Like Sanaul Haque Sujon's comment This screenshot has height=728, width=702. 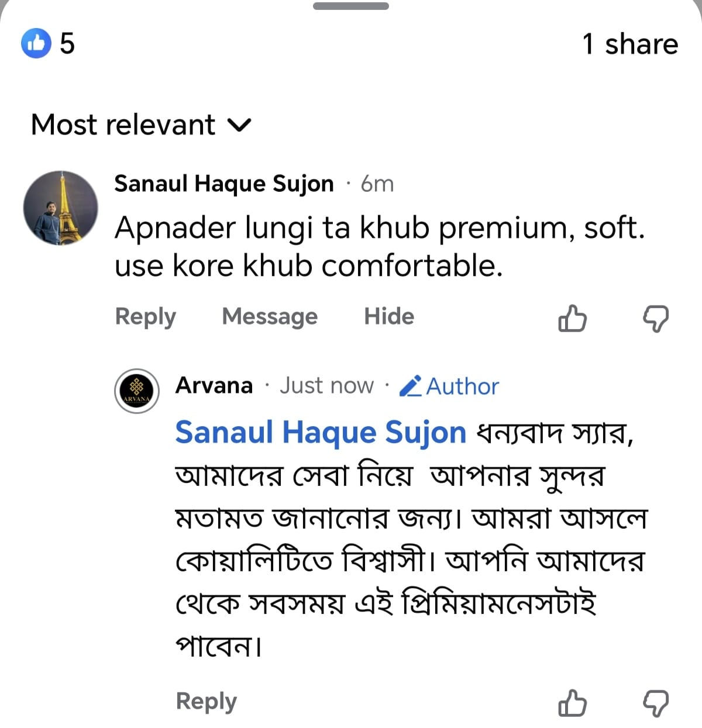572,319
